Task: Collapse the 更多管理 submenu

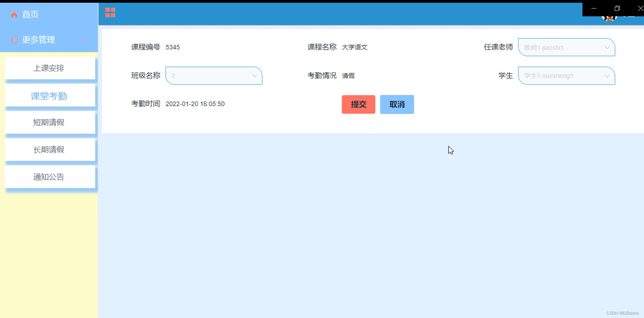Action: click(x=85, y=40)
